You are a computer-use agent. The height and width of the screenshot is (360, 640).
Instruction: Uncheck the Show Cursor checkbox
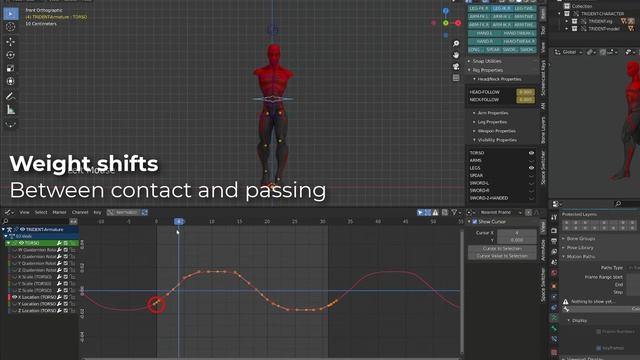click(x=474, y=222)
